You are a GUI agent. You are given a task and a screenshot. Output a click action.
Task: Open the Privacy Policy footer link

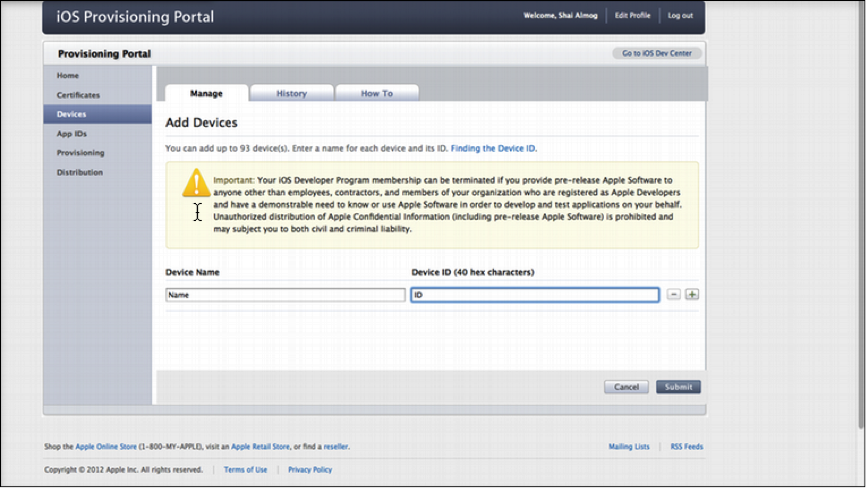310,469
